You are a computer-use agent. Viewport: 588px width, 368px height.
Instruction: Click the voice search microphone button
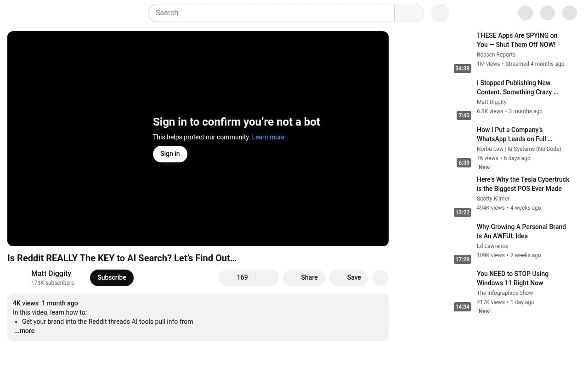click(x=440, y=13)
